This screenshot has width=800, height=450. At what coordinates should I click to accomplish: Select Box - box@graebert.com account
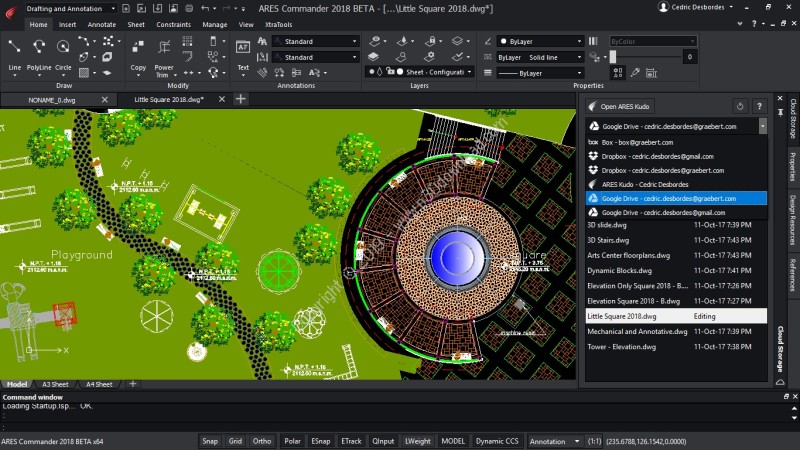(x=676, y=142)
